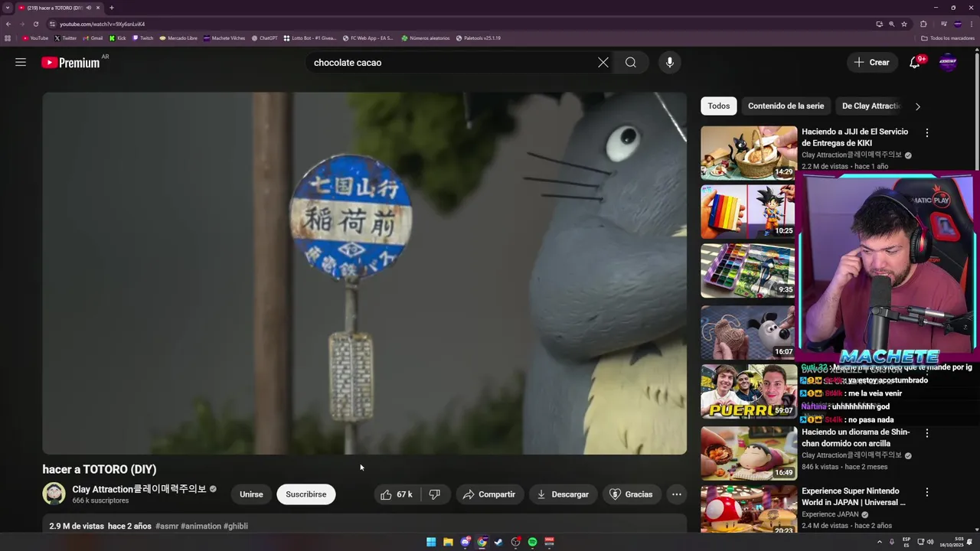Open the Shin-chan diorama video title
Image resolution: width=980 pixels, height=551 pixels.
tap(855, 438)
